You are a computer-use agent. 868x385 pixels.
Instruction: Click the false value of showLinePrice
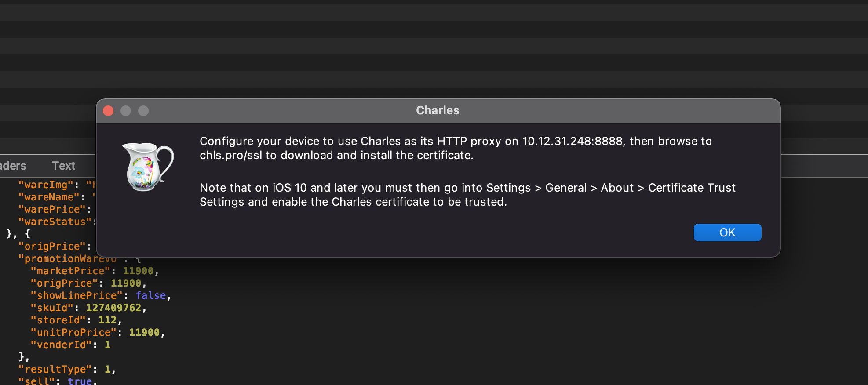coord(151,295)
